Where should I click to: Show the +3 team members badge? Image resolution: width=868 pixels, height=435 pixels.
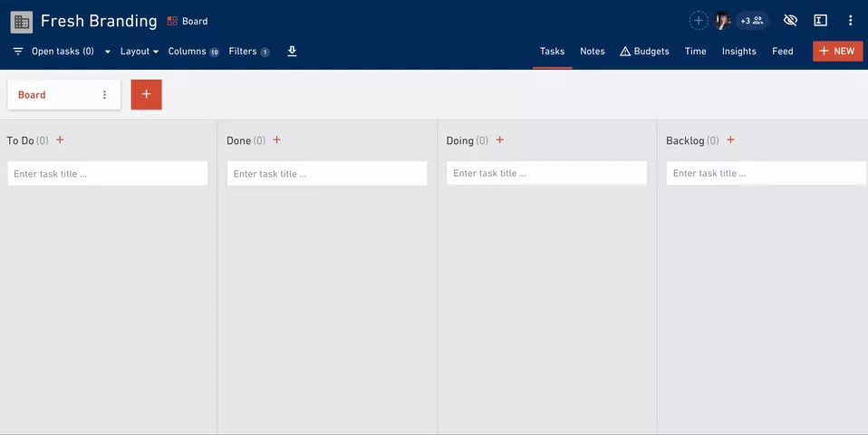(x=752, y=21)
